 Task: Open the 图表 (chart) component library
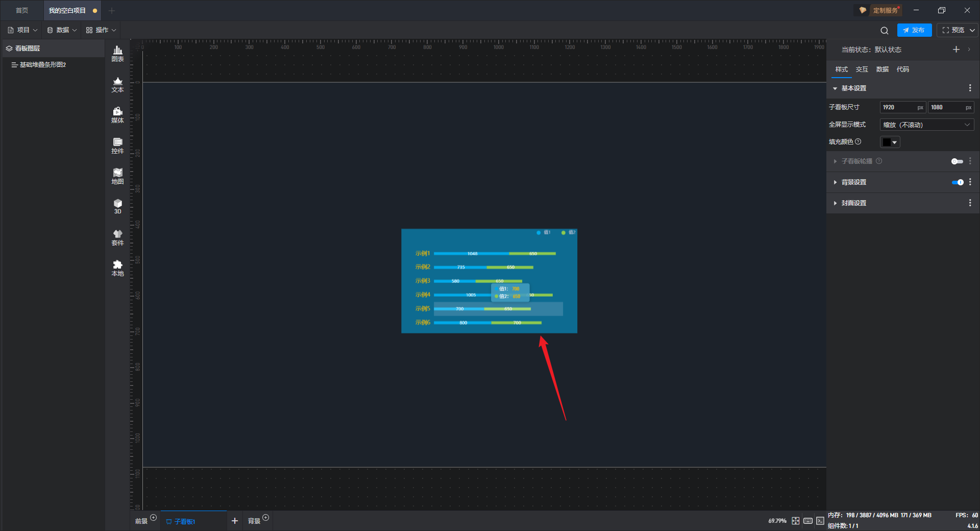(117, 54)
